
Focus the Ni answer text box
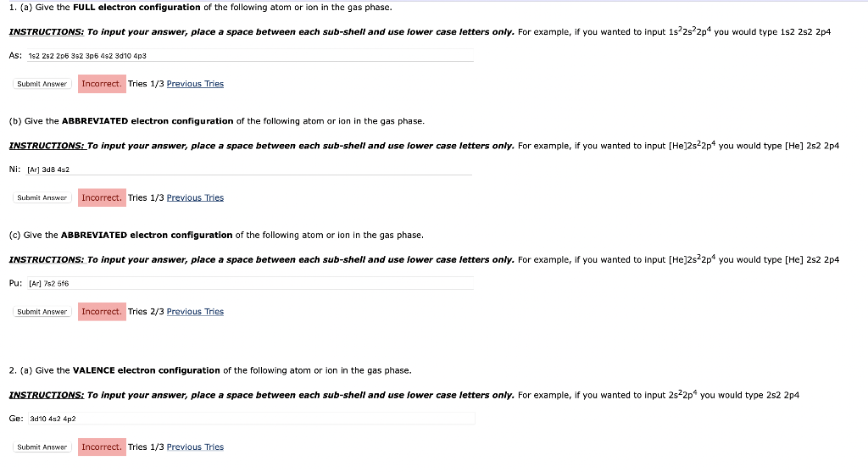249,169
